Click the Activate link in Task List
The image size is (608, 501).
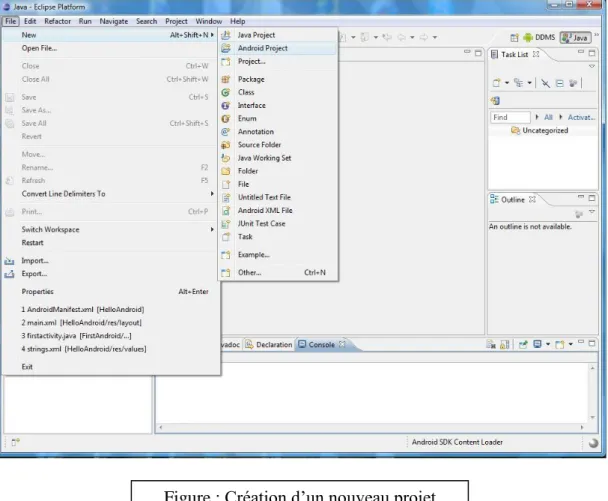581,117
